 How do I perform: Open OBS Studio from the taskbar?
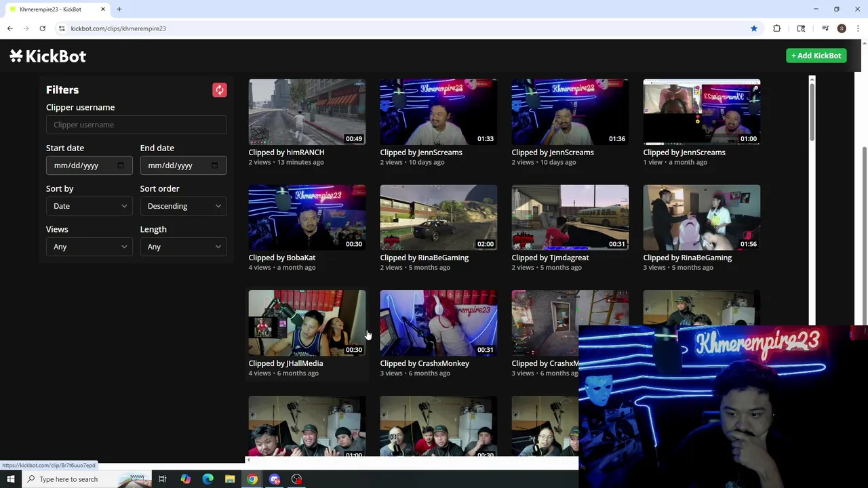point(297,479)
